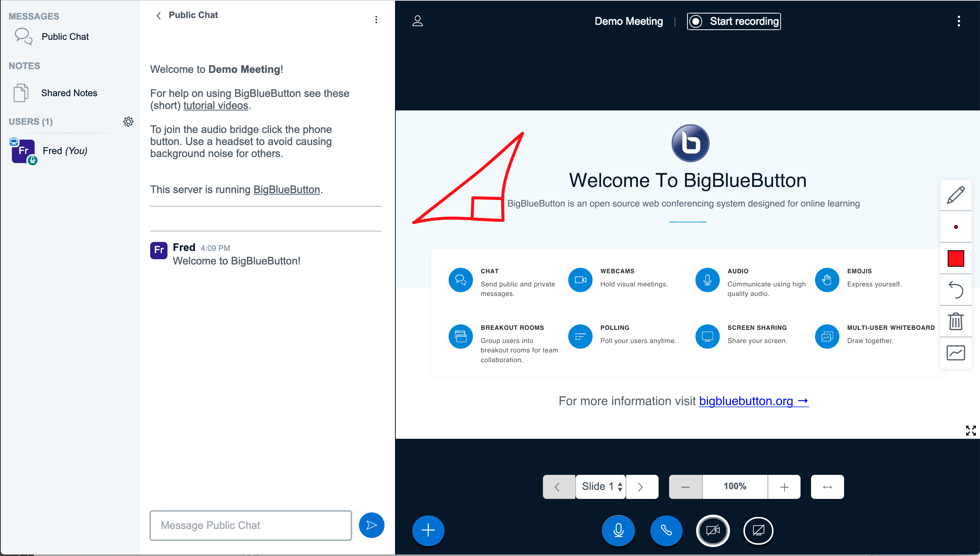This screenshot has height=556, width=980.
Task: Make the presentation fullscreen
Action: 970,431
